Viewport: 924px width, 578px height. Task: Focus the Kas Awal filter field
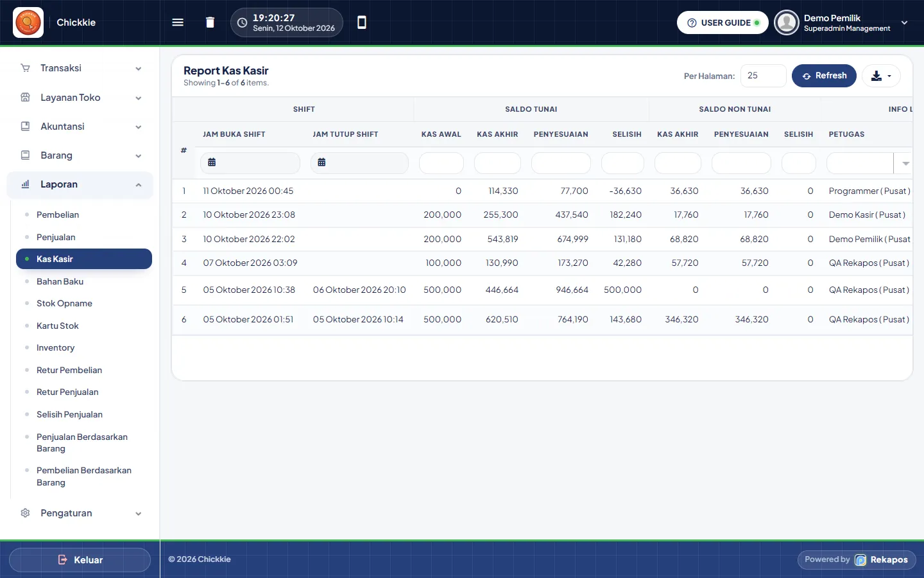pyautogui.click(x=441, y=163)
